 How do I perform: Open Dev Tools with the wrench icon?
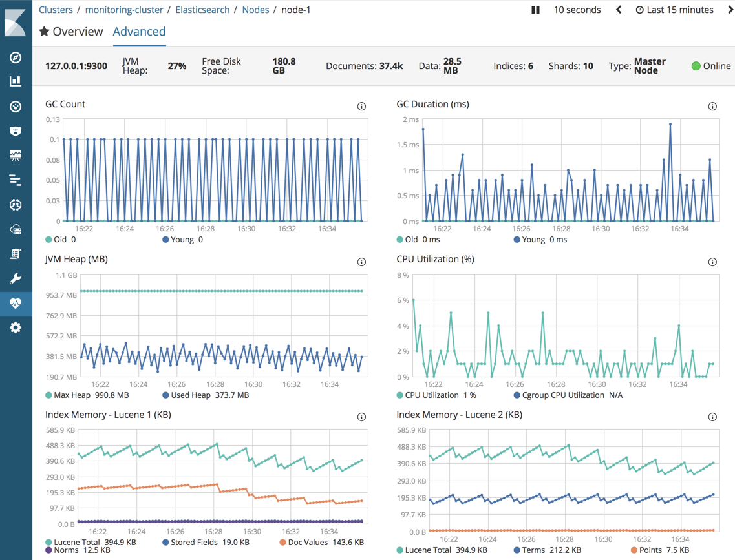coord(16,279)
